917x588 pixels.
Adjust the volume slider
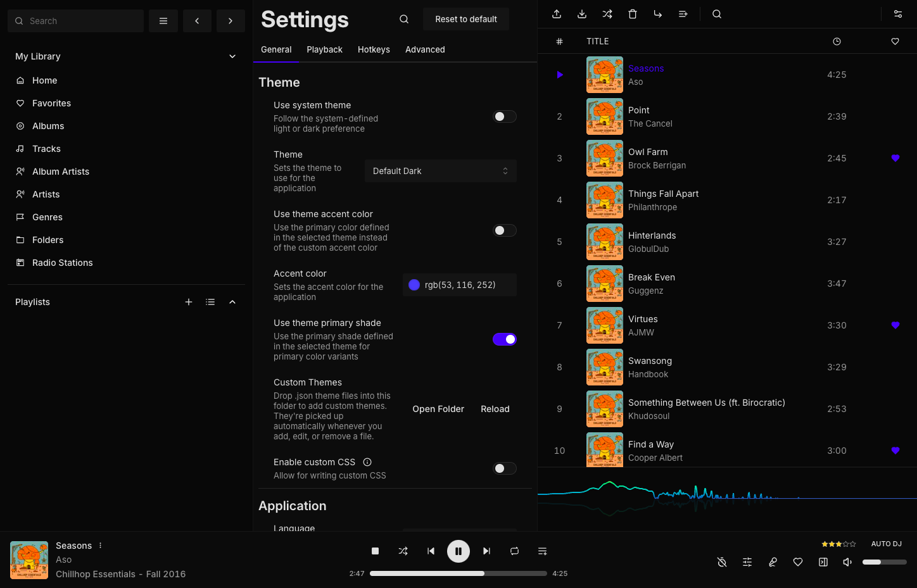(885, 562)
